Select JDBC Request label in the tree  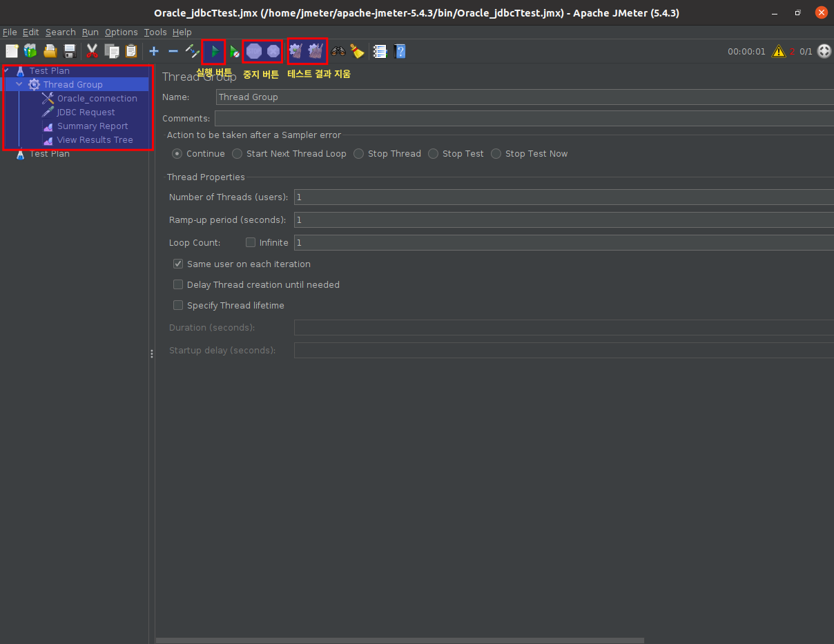(86, 112)
